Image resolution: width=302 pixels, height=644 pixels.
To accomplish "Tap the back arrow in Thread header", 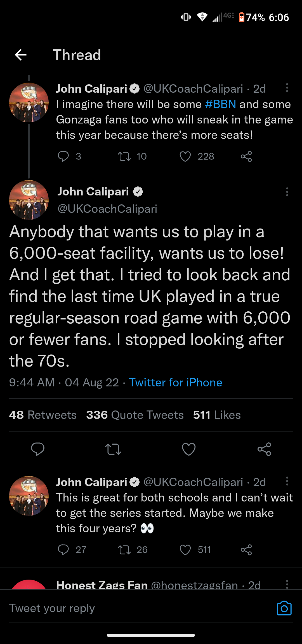I will tap(21, 55).
